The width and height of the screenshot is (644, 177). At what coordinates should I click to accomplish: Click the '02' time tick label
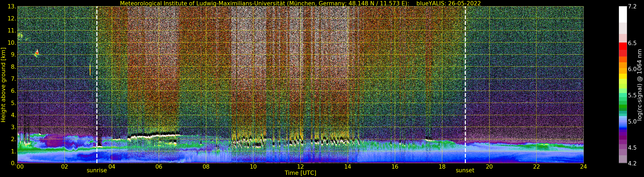click(65, 167)
